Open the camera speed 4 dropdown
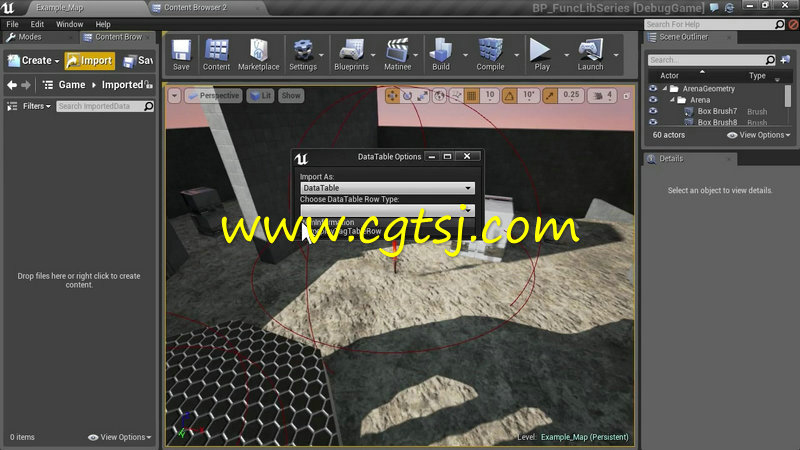 coord(603,95)
